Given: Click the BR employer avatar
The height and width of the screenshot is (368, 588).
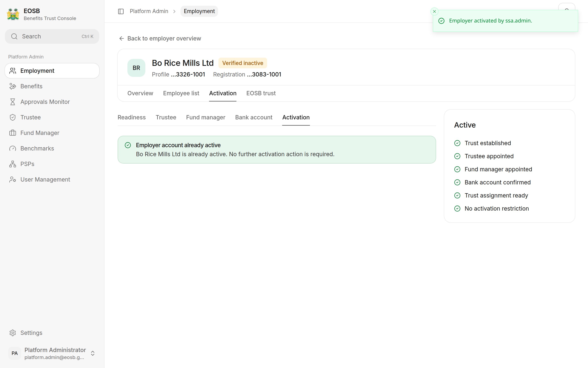Looking at the screenshot, I should point(136,68).
